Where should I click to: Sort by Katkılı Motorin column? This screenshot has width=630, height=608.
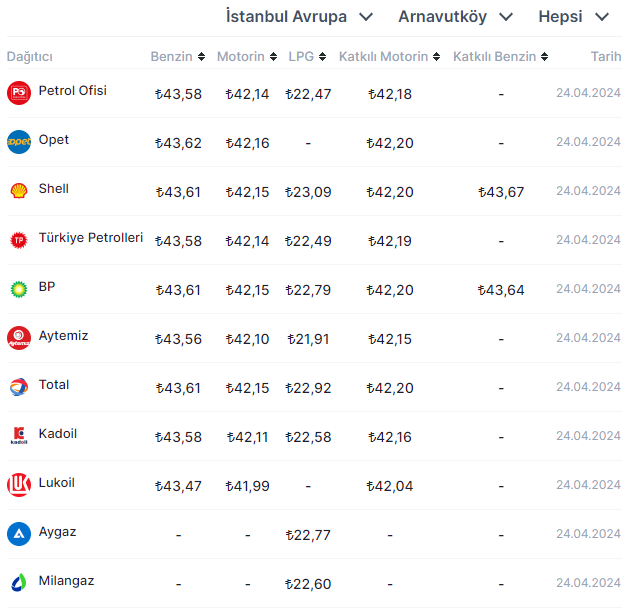click(389, 57)
